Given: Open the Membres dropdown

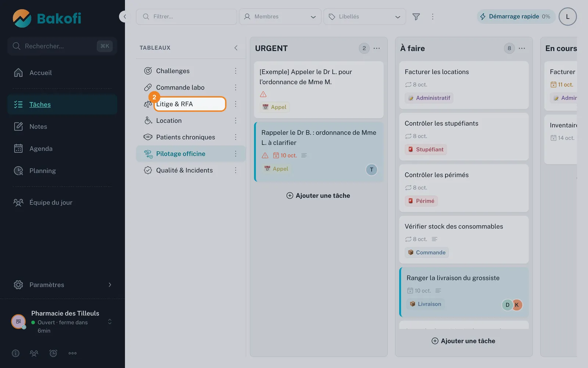Looking at the screenshot, I should (x=280, y=17).
